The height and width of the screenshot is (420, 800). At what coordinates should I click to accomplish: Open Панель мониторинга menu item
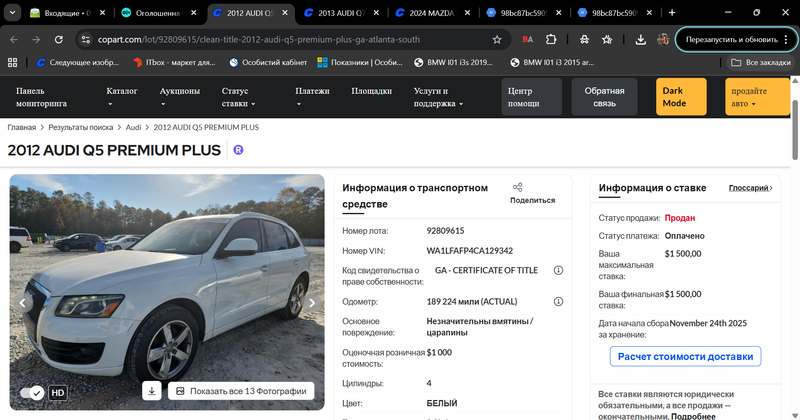coord(41,97)
